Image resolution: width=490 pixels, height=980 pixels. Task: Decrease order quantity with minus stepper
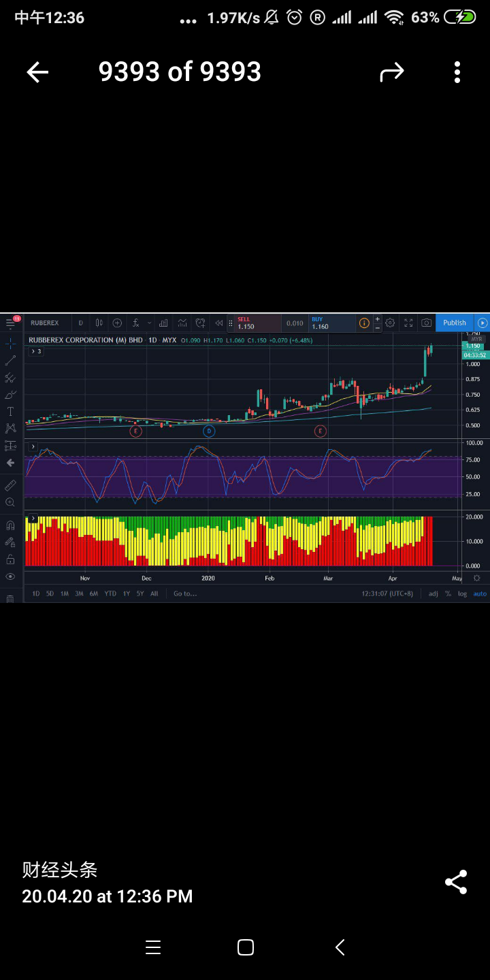point(377,327)
